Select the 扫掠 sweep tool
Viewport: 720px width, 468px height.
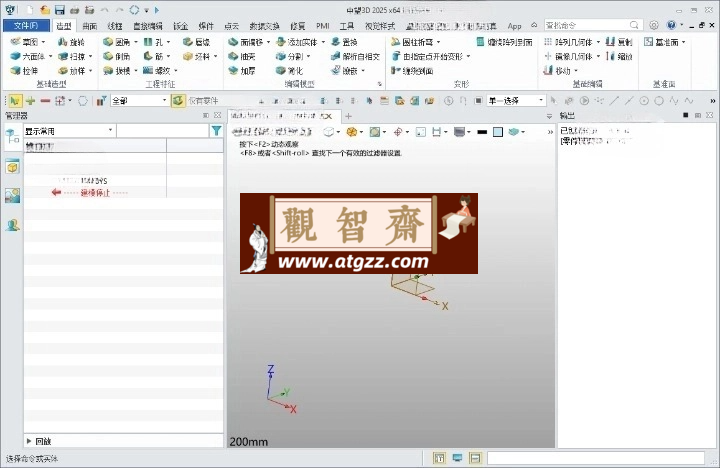tap(72, 56)
